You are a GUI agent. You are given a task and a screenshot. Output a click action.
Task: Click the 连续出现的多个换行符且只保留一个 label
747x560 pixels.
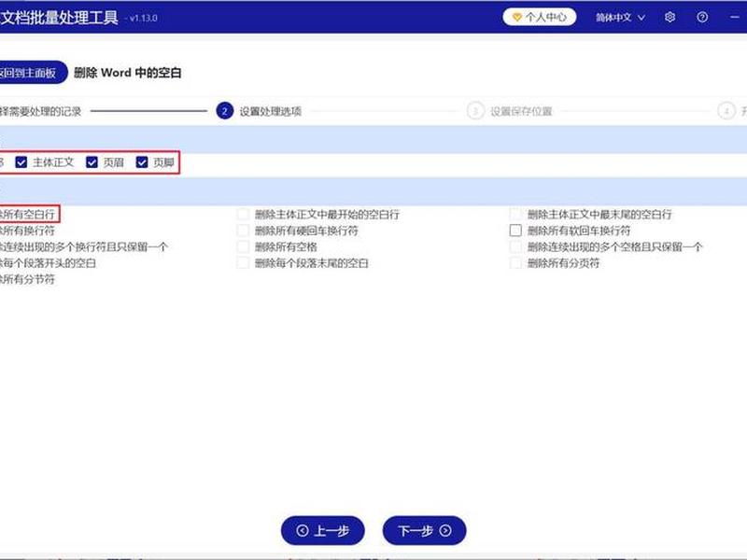click(84, 246)
